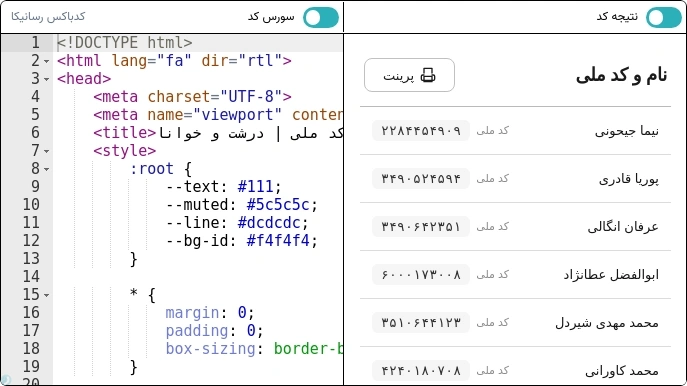This screenshot has width=687, height=386.
Task: Toggle the نتیجه کد switch
Action: (x=664, y=18)
